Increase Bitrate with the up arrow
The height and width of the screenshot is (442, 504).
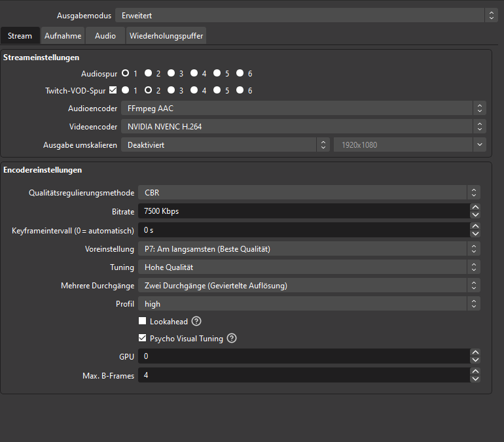click(x=475, y=208)
